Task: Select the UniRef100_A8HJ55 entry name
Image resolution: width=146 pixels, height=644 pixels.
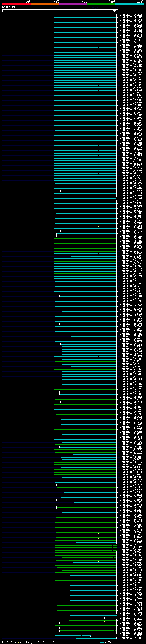Action: 131,593
